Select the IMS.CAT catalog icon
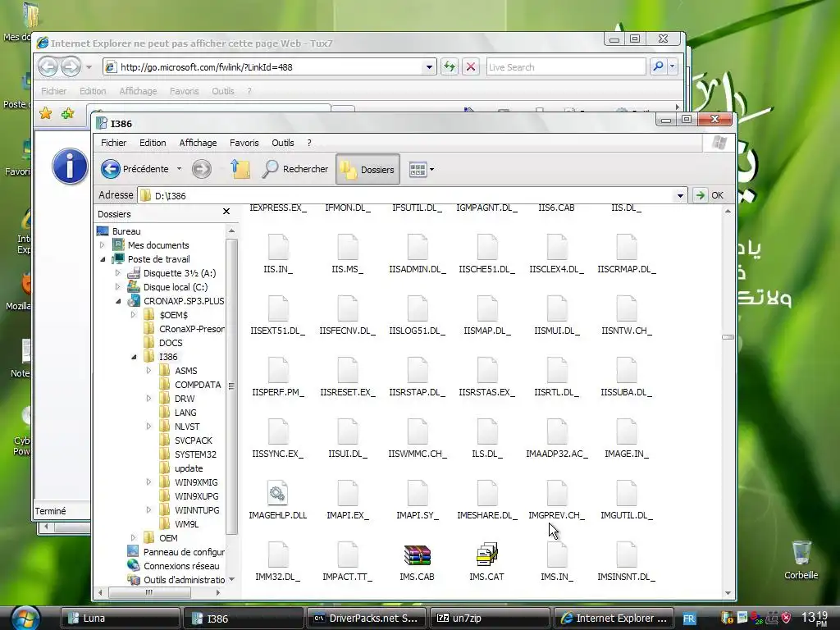The width and height of the screenshot is (840, 630). click(x=487, y=555)
